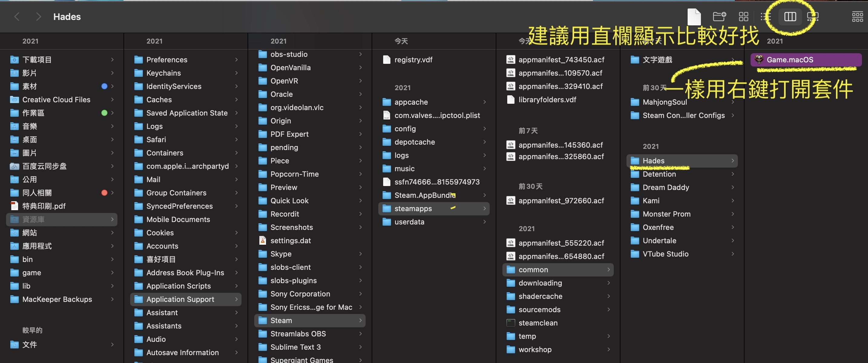Switch Finder to list view
The width and height of the screenshot is (868, 363).
coord(766,17)
